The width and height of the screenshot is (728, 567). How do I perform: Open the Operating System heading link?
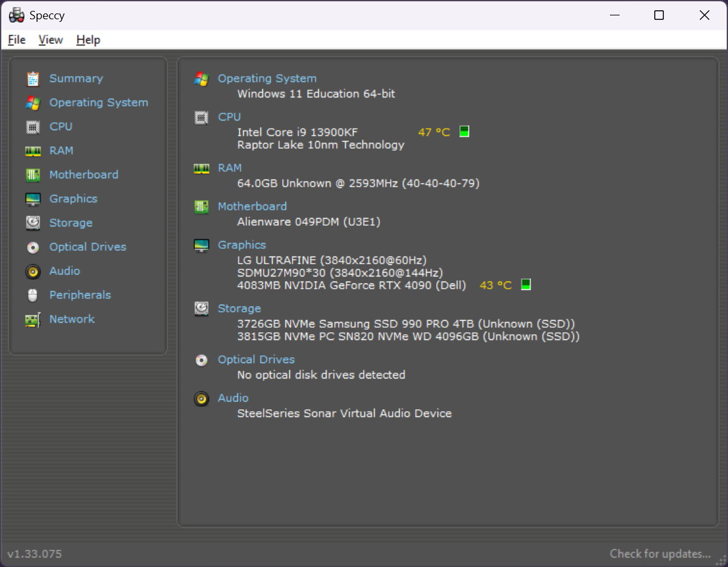(267, 78)
